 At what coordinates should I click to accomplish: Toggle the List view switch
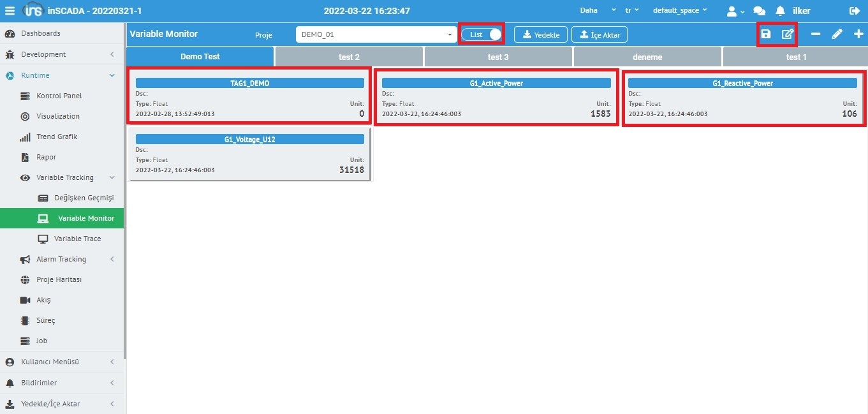482,34
